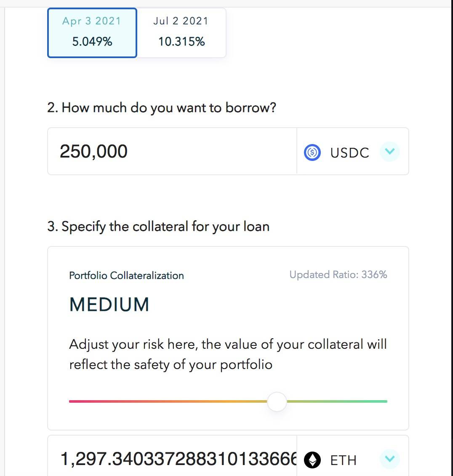Click the MEDIUM collateralization level label
This screenshot has width=453, height=476.
pyautogui.click(x=109, y=305)
